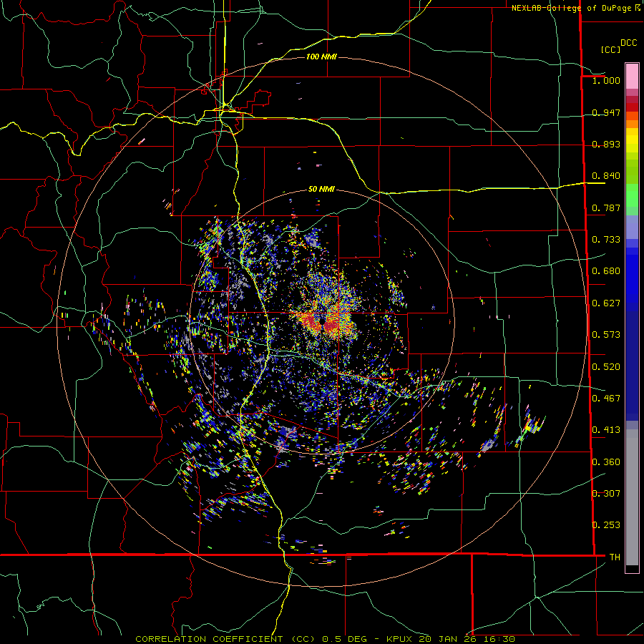Click the 50 NMI range ring label
Screen dimensions: 644x644
(321, 190)
